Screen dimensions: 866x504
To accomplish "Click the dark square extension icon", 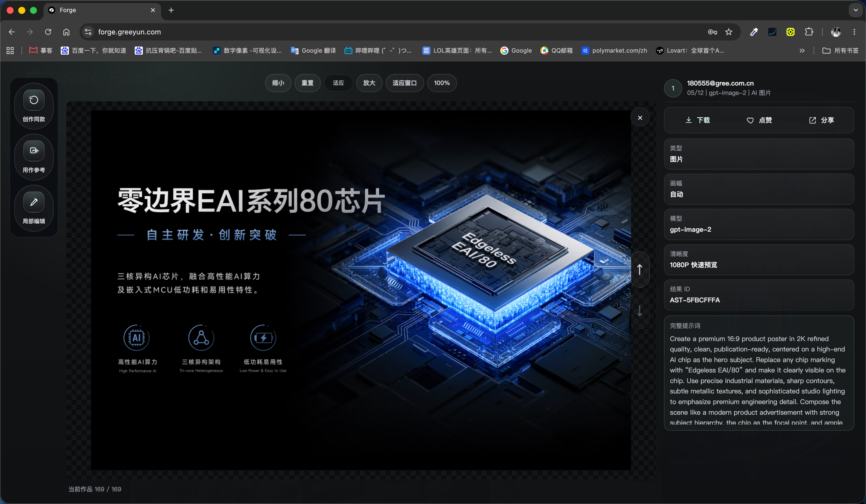I will pos(772,32).
